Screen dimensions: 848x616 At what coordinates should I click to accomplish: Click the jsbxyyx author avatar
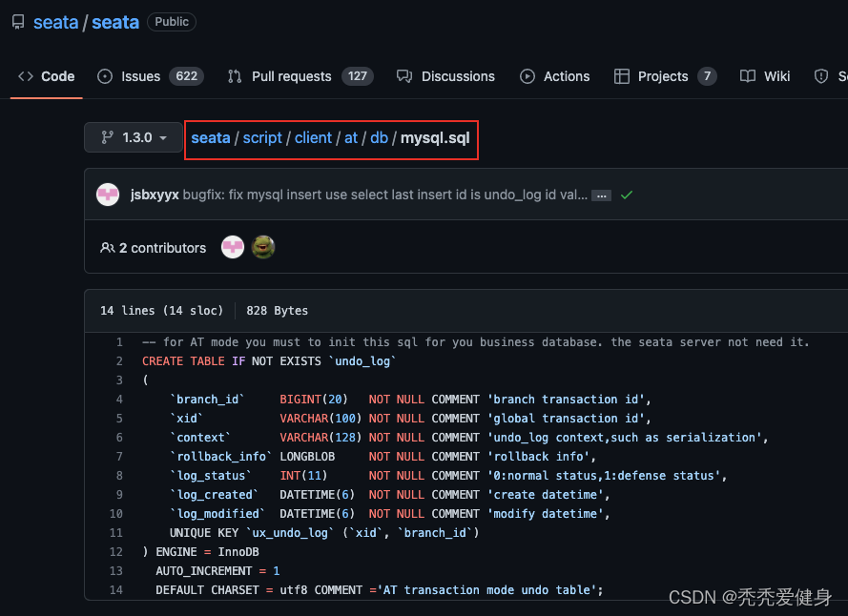click(108, 195)
